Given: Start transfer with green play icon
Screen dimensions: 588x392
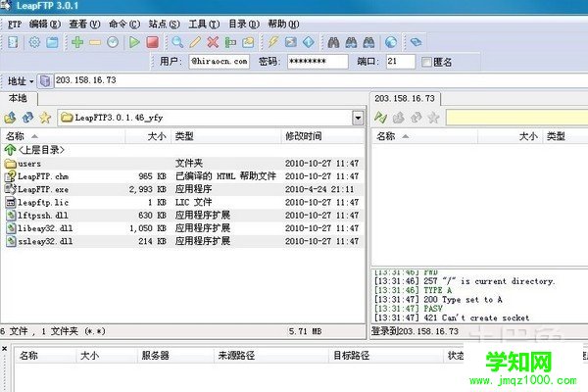Looking at the screenshot, I should coord(134,42).
